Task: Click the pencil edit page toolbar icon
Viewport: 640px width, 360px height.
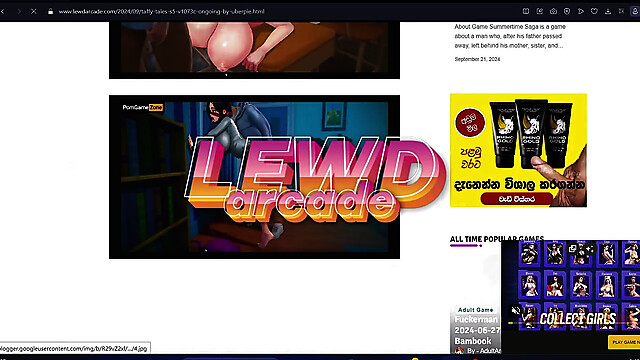Action: (540, 11)
